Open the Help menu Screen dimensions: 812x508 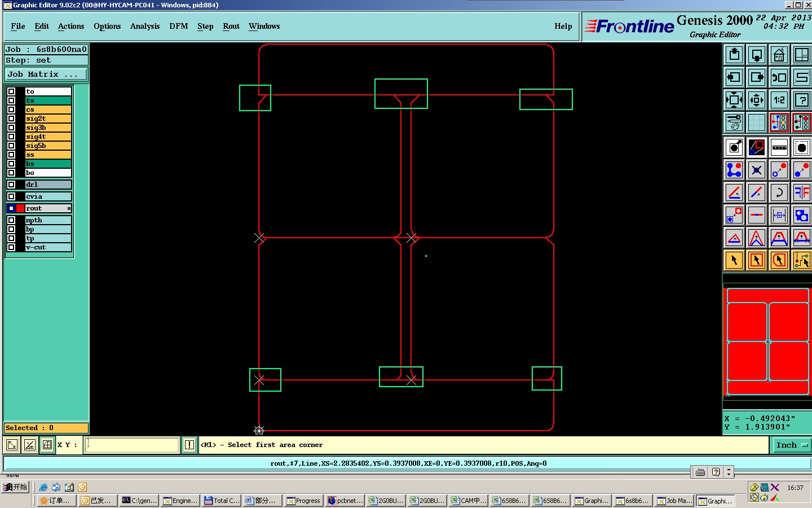click(x=563, y=27)
